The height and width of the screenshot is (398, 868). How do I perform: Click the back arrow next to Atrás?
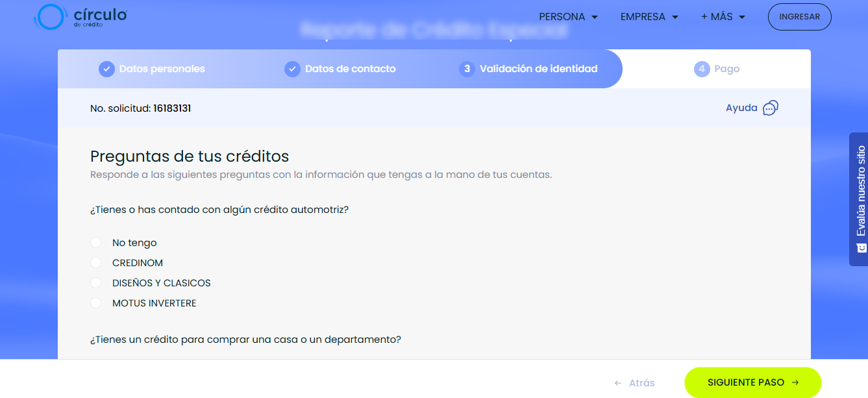coord(619,382)
